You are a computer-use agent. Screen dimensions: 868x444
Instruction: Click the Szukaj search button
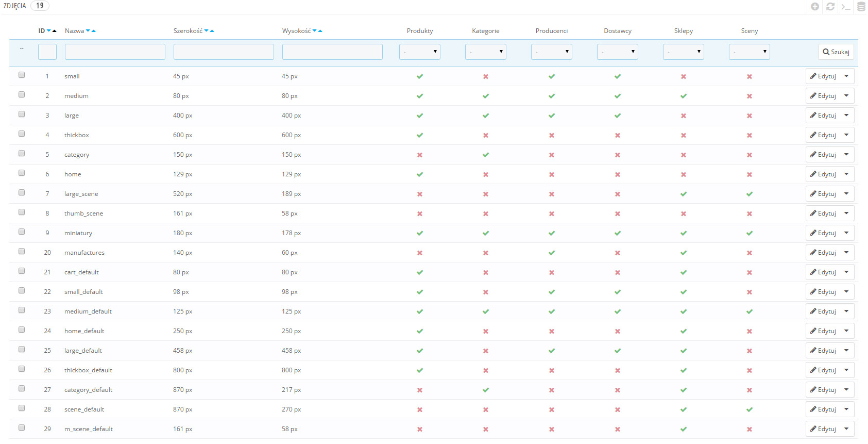836,52
